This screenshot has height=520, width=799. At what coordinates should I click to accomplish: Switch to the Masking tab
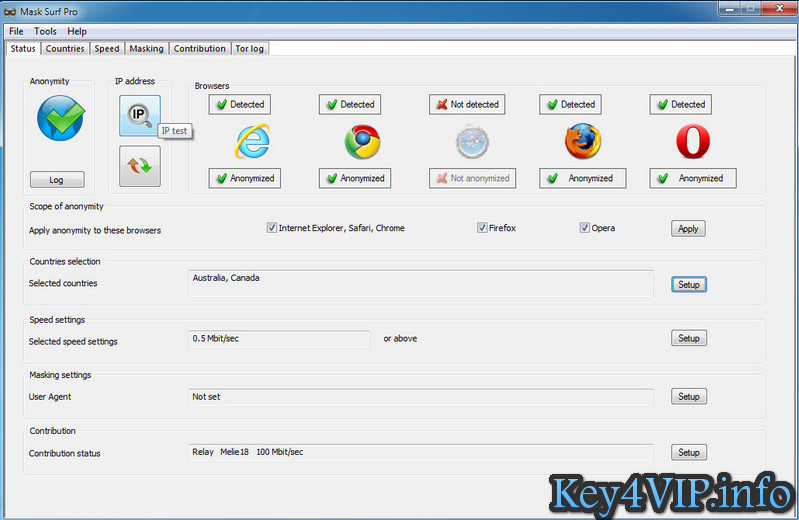click(146, 48)
